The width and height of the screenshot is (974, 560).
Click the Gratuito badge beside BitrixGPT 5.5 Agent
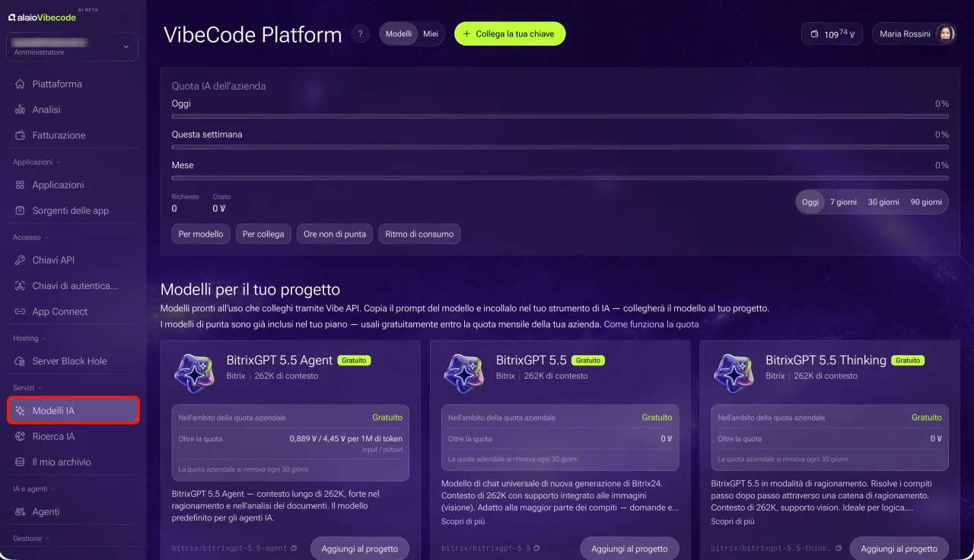click(x=354, y=361)
